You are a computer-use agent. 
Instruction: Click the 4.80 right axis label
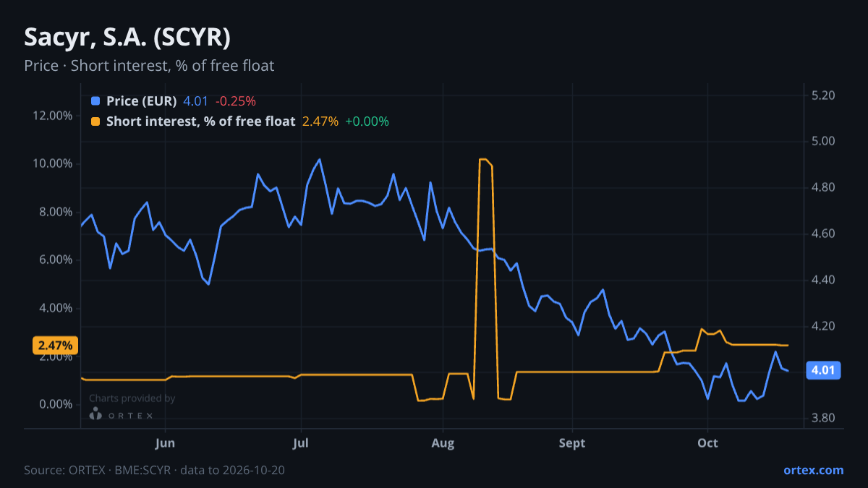pyautogui.click(x=824, y=188)
